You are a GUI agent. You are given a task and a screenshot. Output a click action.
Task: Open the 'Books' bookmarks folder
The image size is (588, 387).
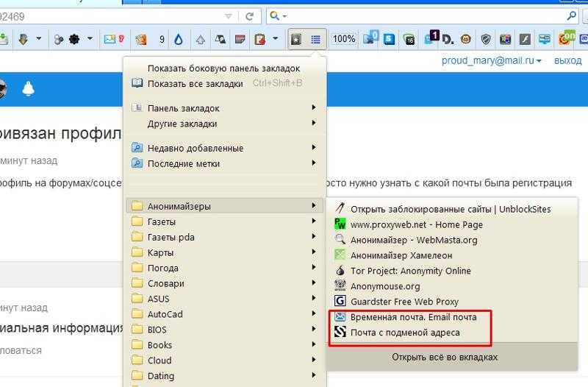(225, 344)
